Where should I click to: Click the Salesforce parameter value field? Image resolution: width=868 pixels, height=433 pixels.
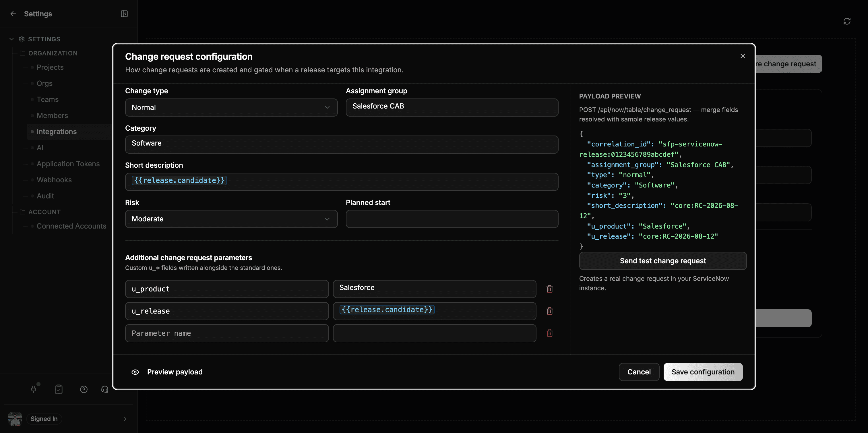tap(434, 289)
